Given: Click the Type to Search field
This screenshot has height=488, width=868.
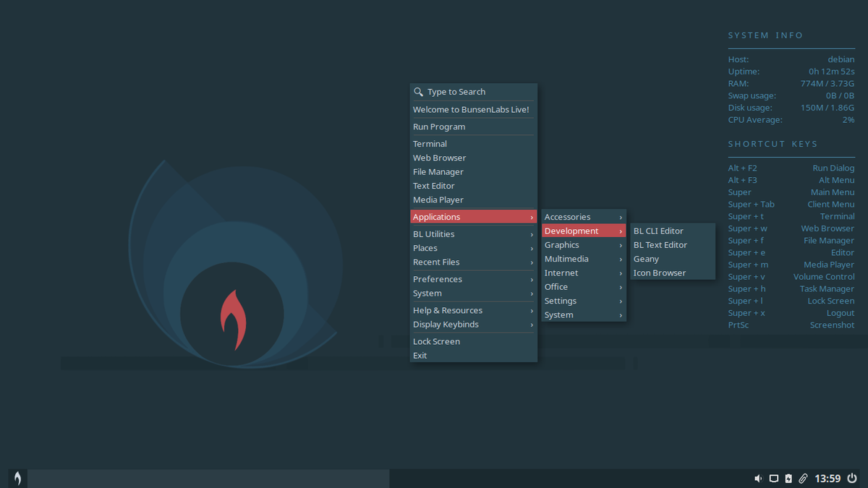Looking at the screenshot, I should click(473, 92).
